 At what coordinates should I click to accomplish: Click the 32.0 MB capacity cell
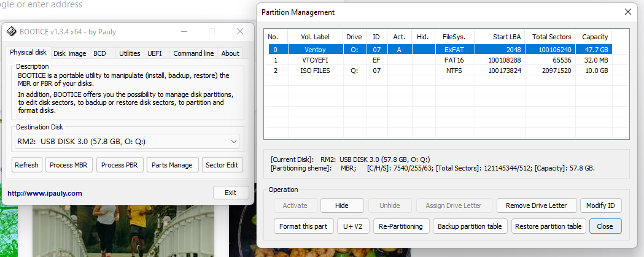point(594,60)
